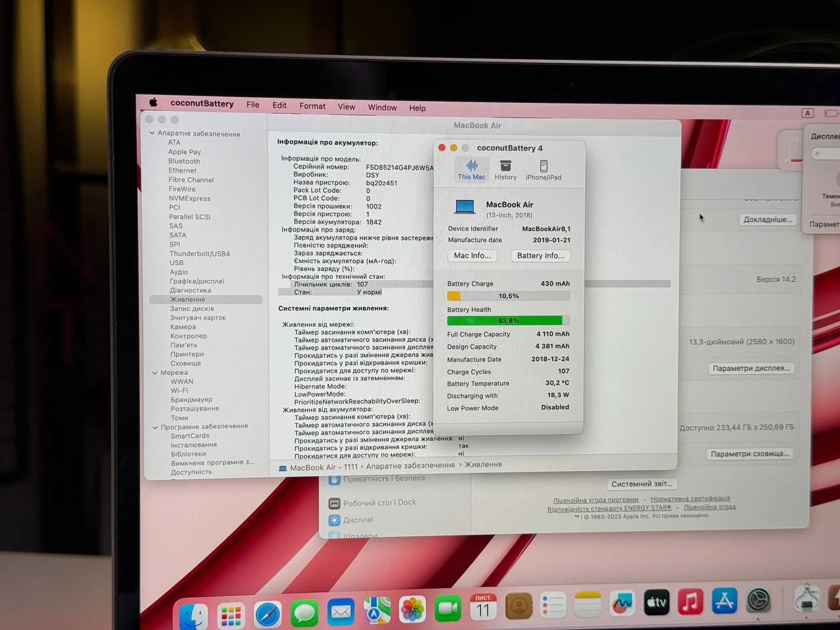Open the Window menu in the menu bar
Image resolution: width=840 pixels, height=630 pixels.
382,107
